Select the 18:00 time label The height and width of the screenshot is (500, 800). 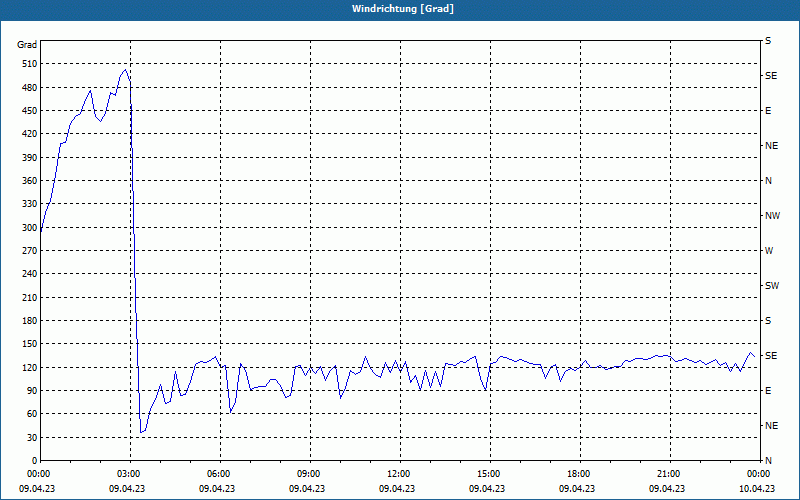(x=577, y=474)
